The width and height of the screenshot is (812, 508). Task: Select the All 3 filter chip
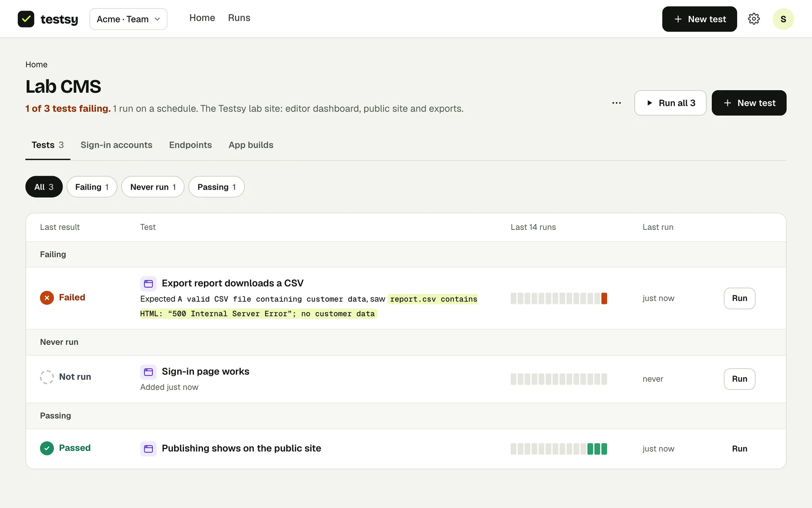click(x=44, y=187)
